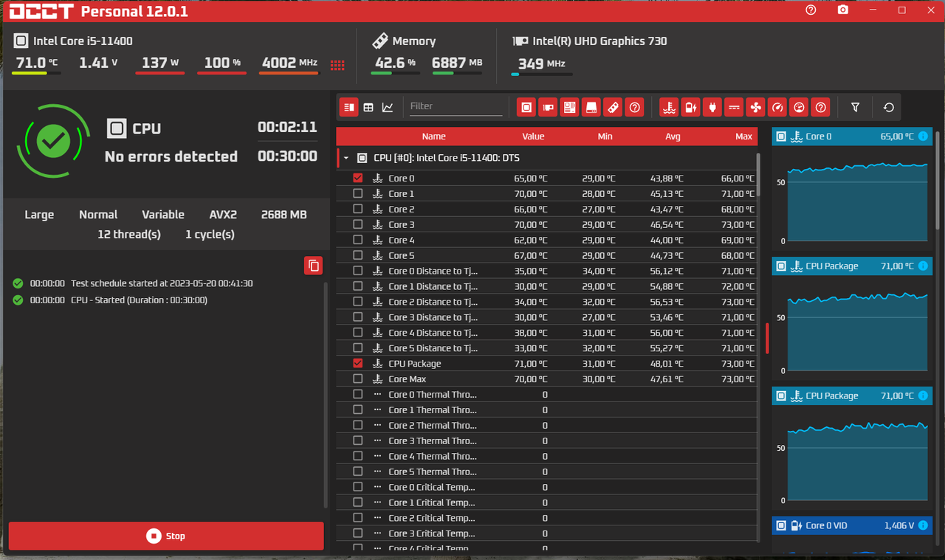Reset sensor min/max with the refresh icon
The image size is (945, 560).
(889, 107)
